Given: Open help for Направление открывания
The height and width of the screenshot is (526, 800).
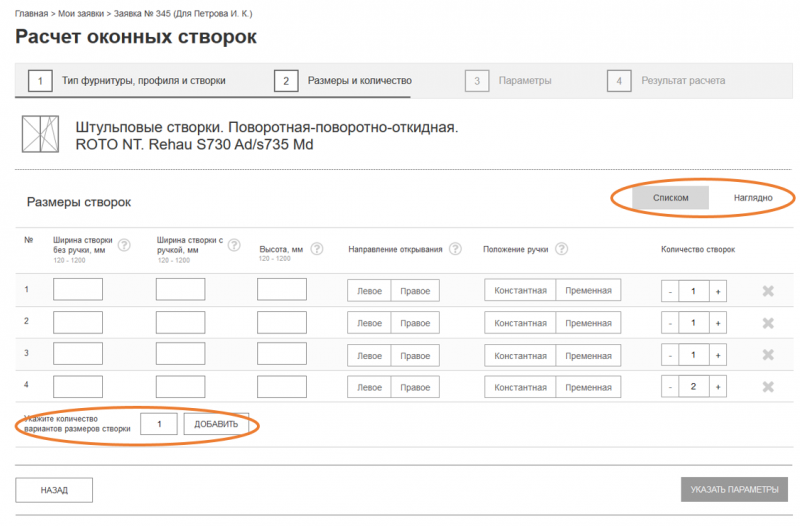Looking at the screenshot, I should (455, 249).
